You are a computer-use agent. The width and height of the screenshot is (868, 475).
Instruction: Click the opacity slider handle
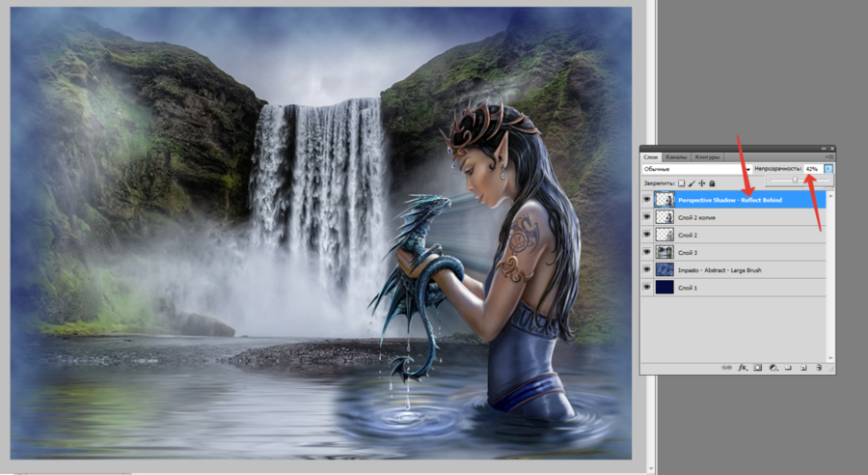pos(795,181)
